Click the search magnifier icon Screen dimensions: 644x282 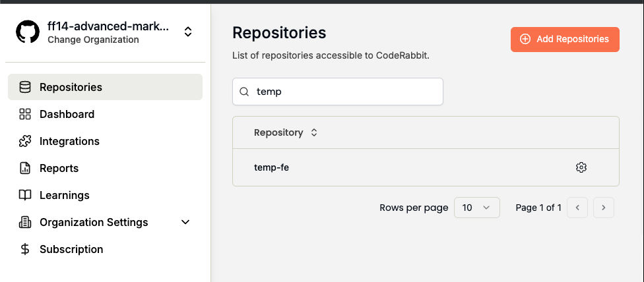244,92
